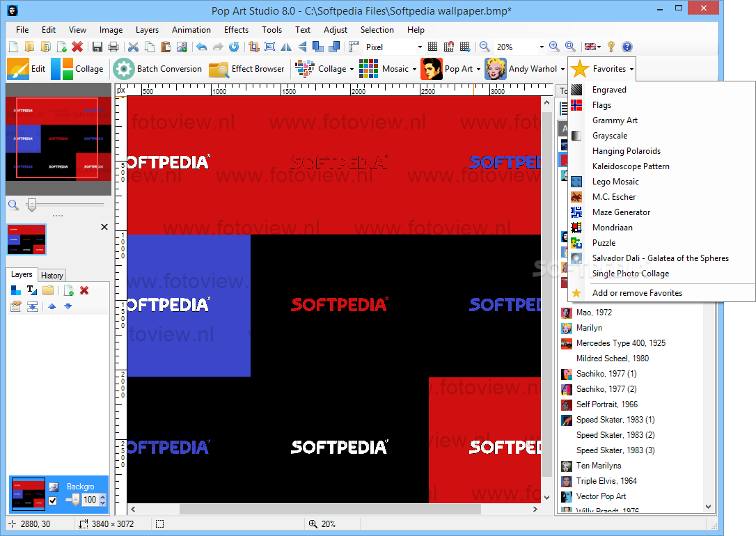Image resolution: width=756 pixels, height=536 pixels.
Task: Move layer down with blue arrow
Action: [x=68, y=306]
